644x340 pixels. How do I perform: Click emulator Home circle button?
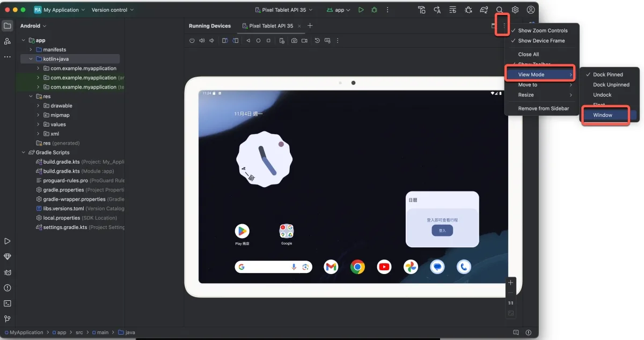click(258, 40)
